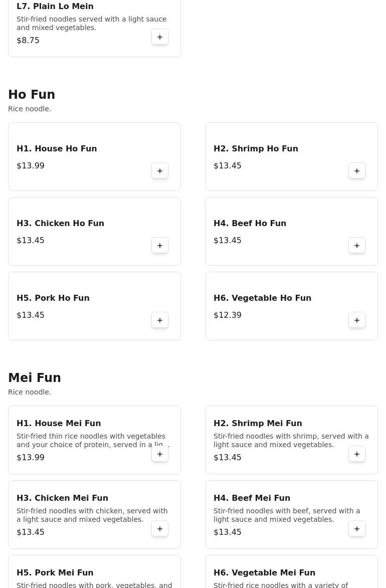Add H1. House Ho Fun to cart
The image size is (386, 588).
coord(160,171)
